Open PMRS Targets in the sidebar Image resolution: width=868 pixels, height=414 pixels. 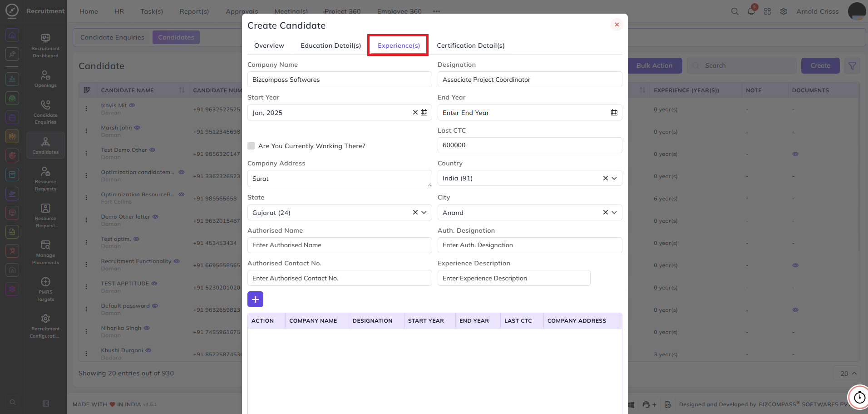pos(45,289)
